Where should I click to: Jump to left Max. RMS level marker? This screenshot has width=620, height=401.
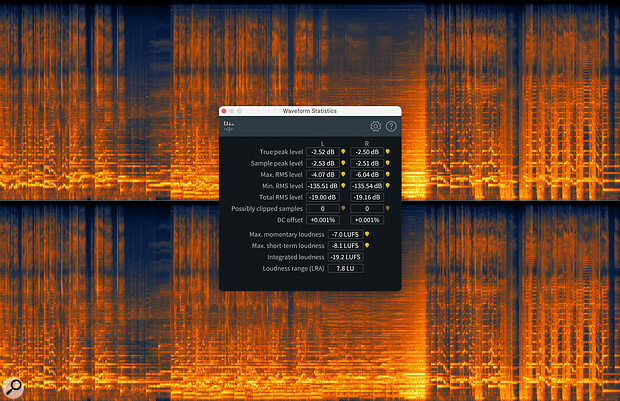[x=343, y=174]
